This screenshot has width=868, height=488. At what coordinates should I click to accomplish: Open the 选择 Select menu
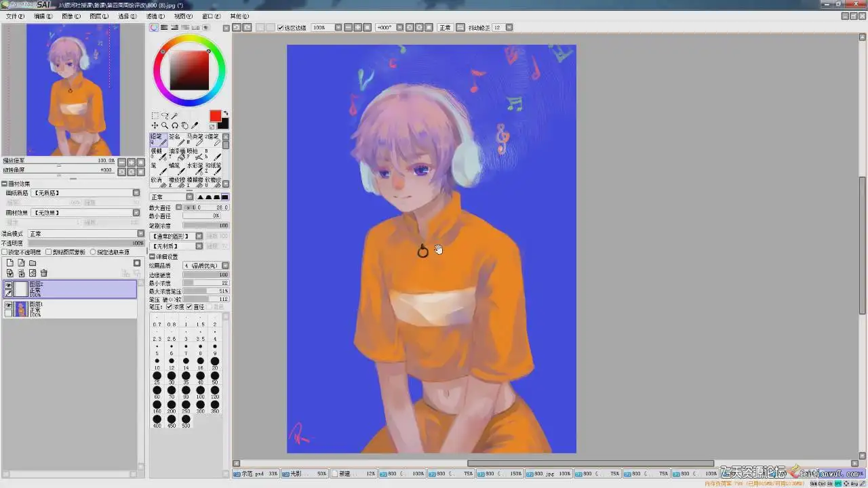(127, 16)
